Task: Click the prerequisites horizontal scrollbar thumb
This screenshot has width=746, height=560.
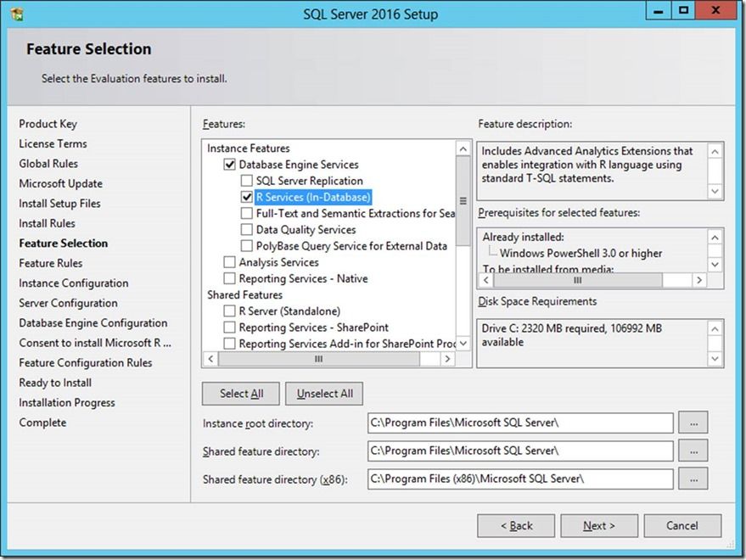Action: point(578,280)
